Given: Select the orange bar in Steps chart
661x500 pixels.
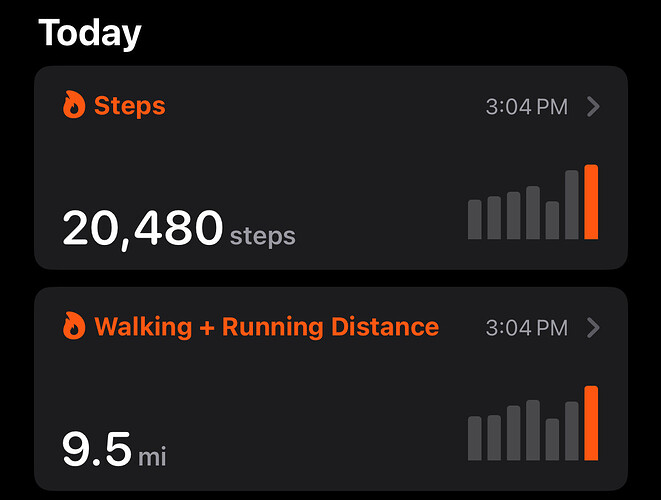Looking at the screenshot, I should pyautogui.click(x=591, y=202).
